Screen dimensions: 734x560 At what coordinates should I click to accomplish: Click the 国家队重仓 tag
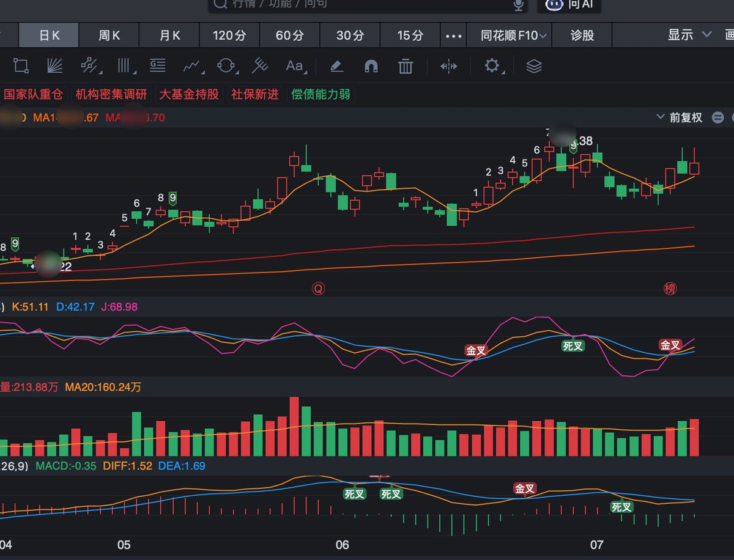click(33, 94)
